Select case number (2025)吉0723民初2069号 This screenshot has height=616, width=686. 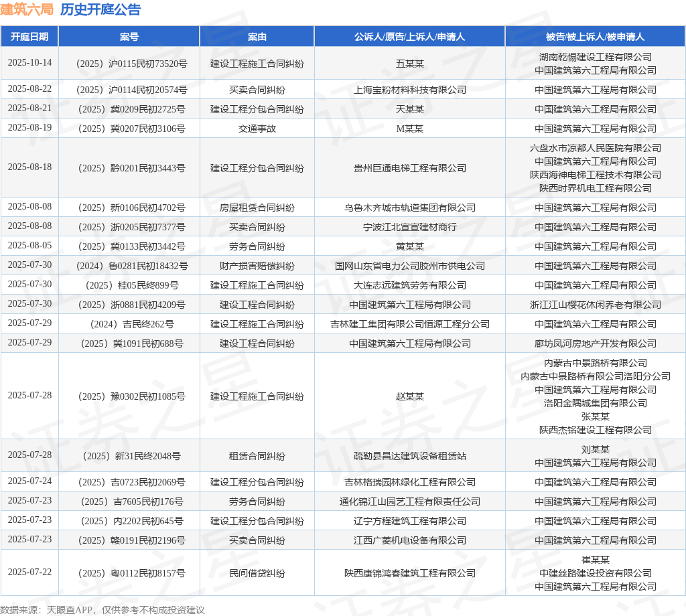pos(132,482)
